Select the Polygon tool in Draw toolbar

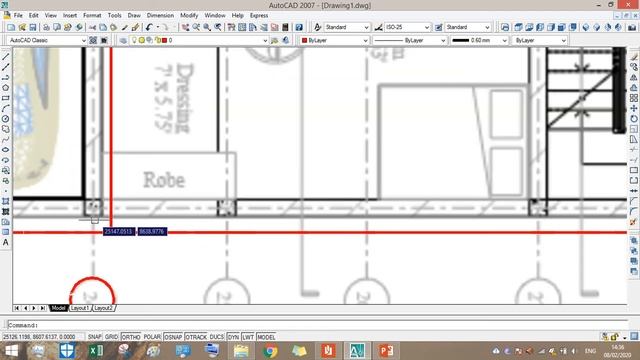[x=6, y=88]
